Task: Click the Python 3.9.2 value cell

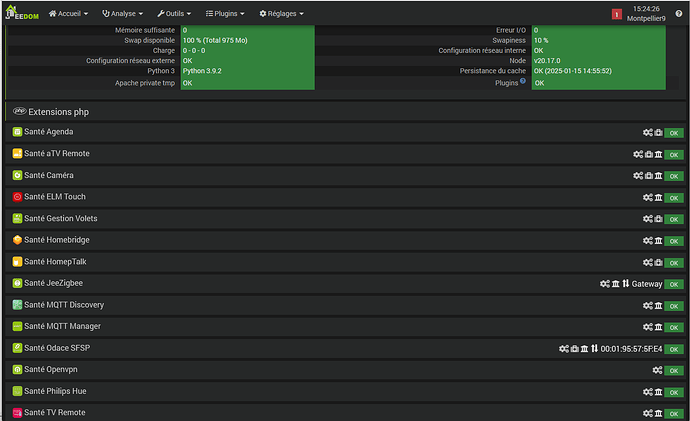Action: [248, 71]
